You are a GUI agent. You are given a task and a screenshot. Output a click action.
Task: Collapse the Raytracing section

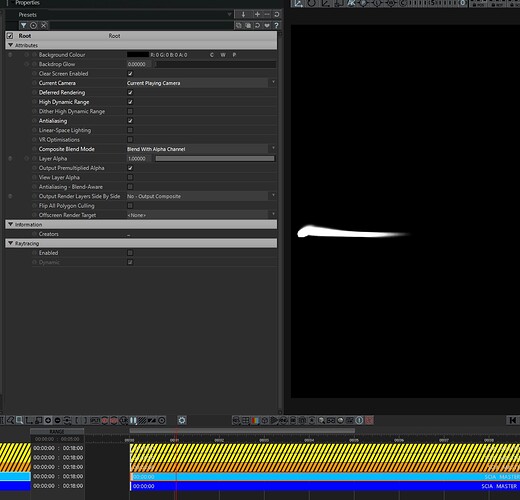[10, 243]
